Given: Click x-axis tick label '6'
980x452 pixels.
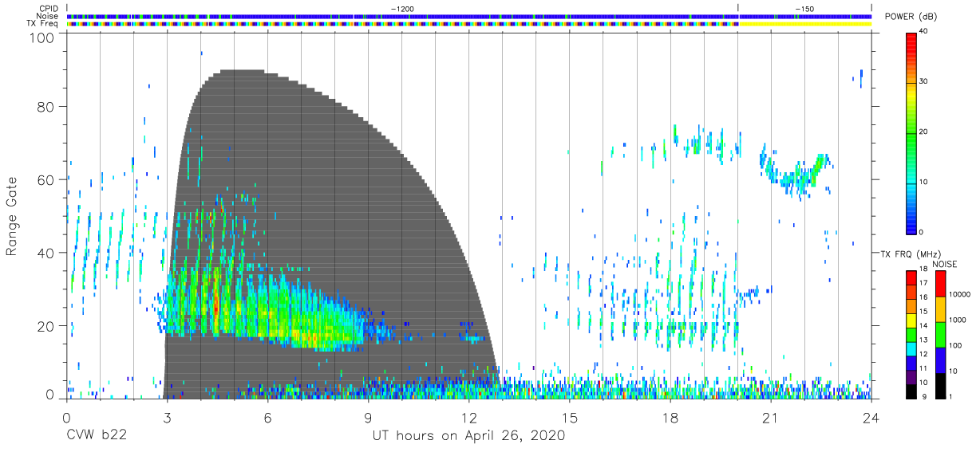Looking at the screenshot, I should click(267, 418).
